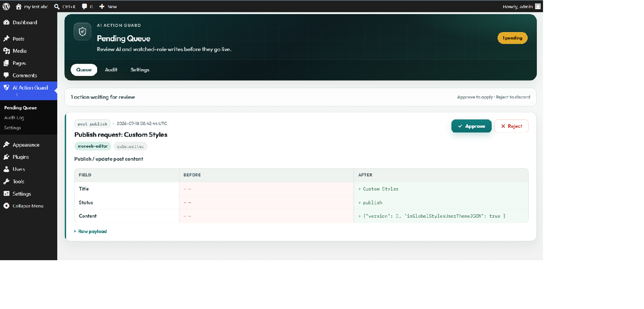Click the Users person icon

pyautogui.click(x=6, y=169)
